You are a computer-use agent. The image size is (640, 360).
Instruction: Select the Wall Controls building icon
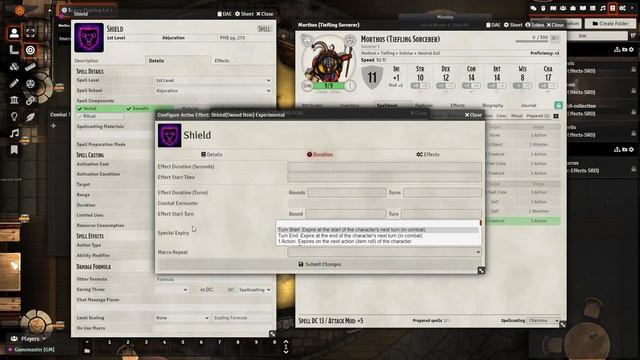[x=14, y=100]
